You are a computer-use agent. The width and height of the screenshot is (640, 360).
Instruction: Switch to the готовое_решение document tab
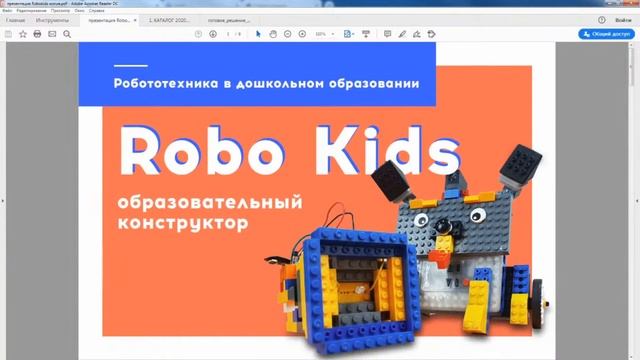pos(229,20)
